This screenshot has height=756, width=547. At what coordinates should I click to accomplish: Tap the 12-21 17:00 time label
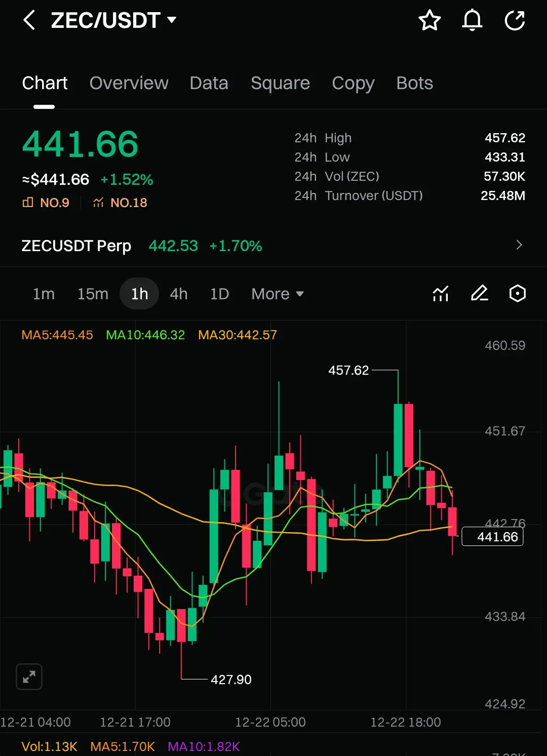[x=135, y=722]
